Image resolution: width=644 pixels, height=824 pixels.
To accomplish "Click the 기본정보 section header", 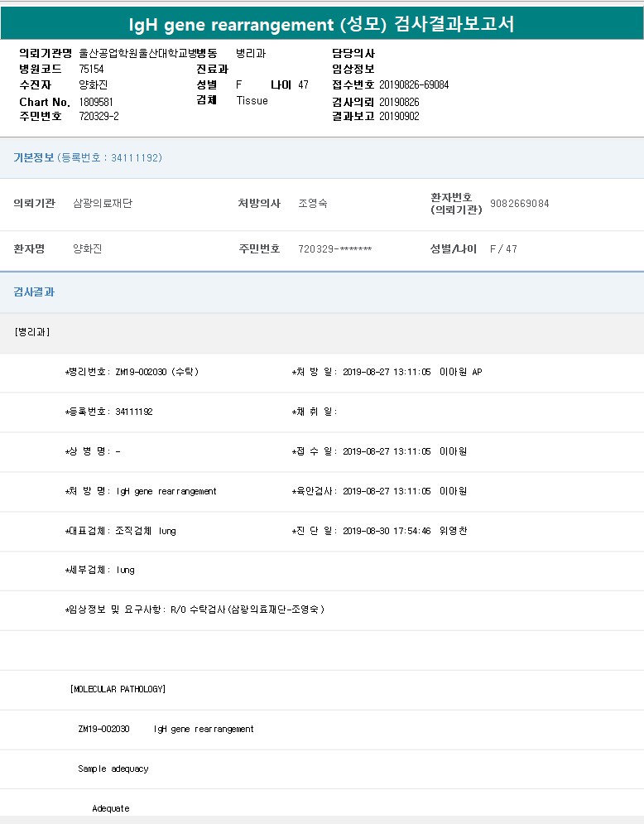I will tap(34, 157).
